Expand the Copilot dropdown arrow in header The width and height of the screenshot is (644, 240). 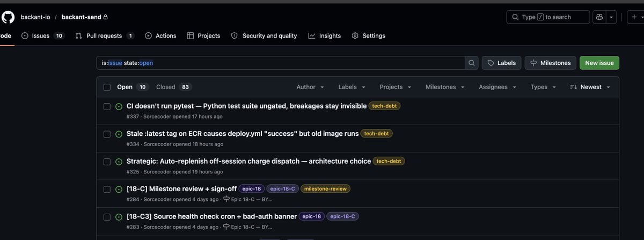click(x=612, y=17)
